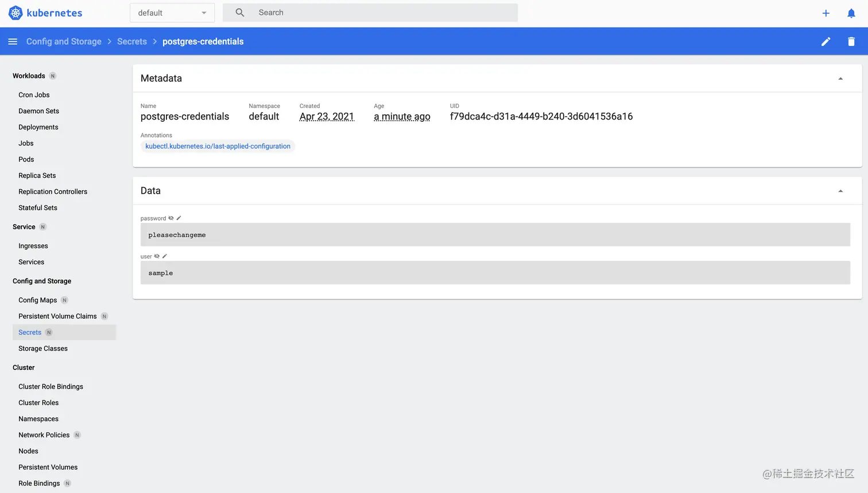
Task: Open Config and Storage sidebar heading
Action: click(x=42, y=281)
